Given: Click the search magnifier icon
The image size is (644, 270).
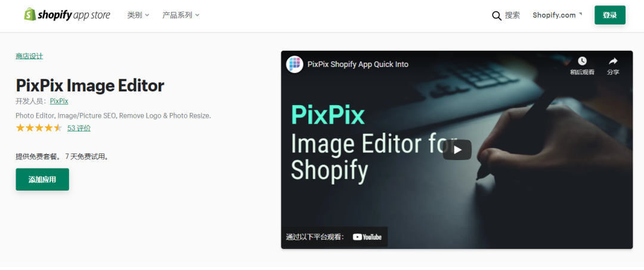Looking at the screenshot, I should (x=497, y=16).
